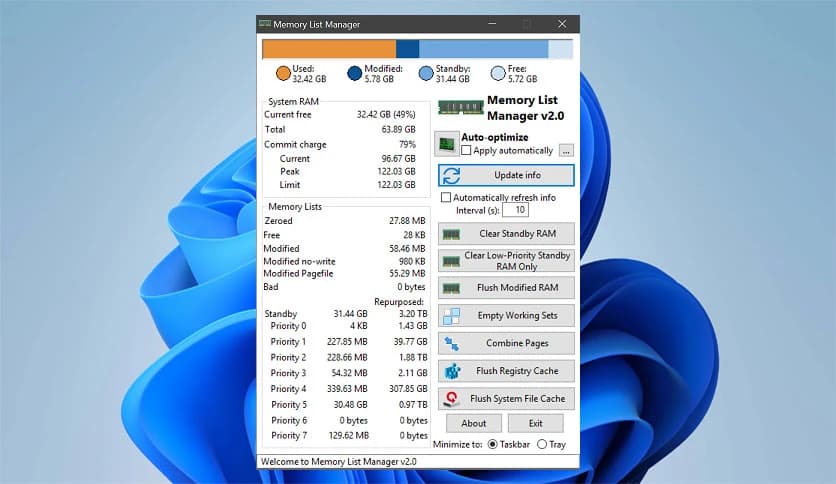Click Clear Low-Priority Standby RAM Only

(506, 261)
